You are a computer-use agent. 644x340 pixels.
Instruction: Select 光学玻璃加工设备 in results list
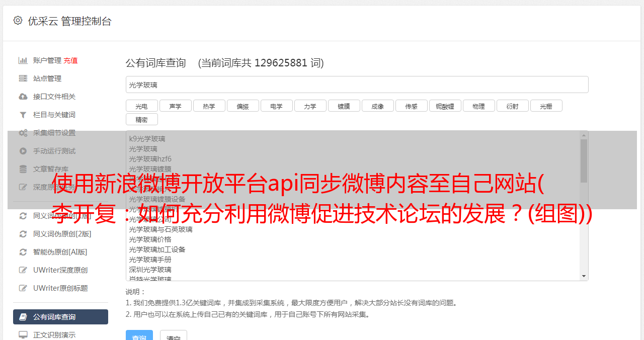pos(157,249)
